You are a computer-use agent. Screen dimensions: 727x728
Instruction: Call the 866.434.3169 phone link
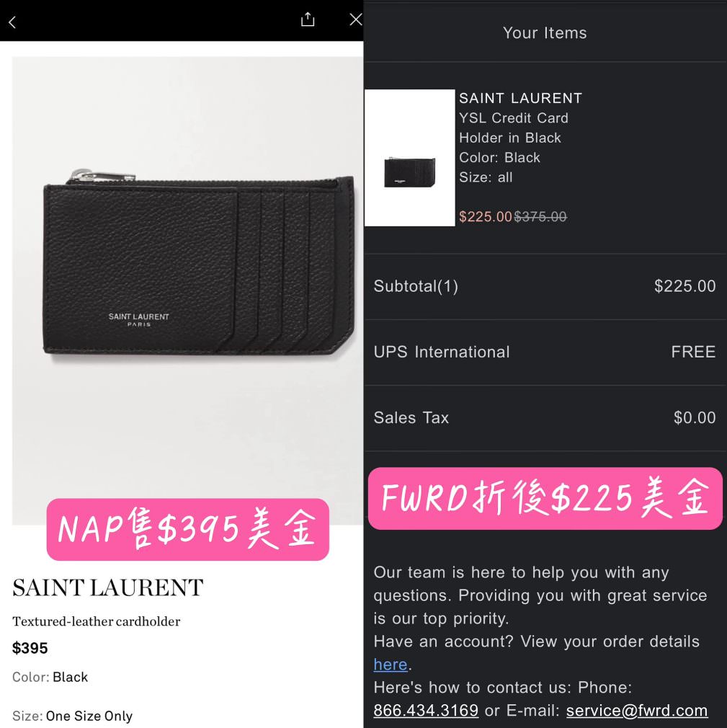(x=426, y=711)
